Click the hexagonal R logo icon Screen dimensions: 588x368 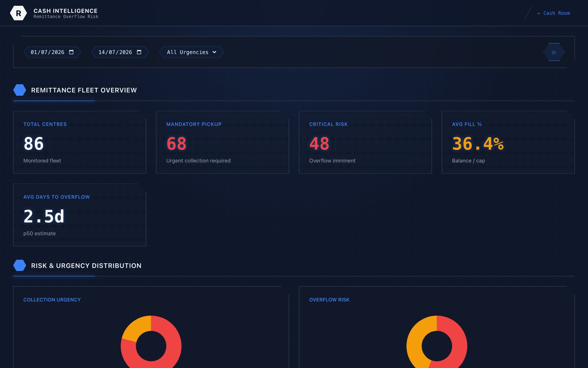click(x=18, y=13)
